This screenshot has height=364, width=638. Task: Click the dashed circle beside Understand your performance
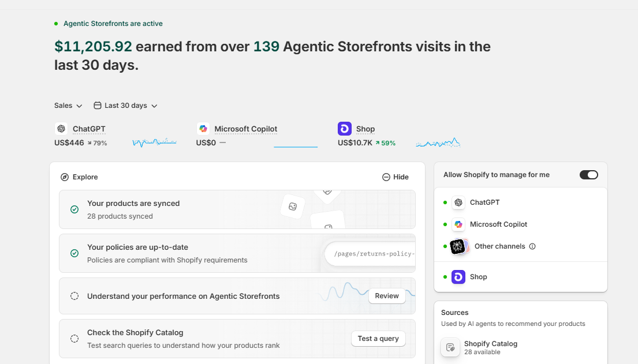(x=74, y=296)
